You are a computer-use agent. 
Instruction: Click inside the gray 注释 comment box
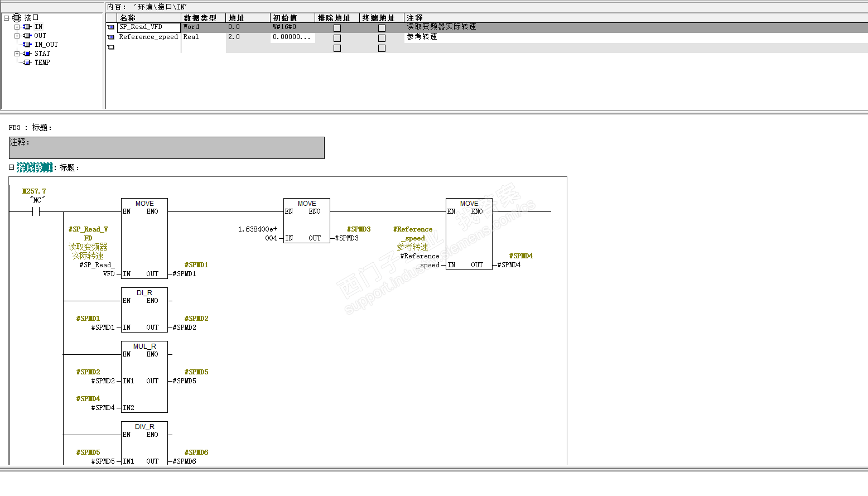pyautogui.click(x=167, y=148)
